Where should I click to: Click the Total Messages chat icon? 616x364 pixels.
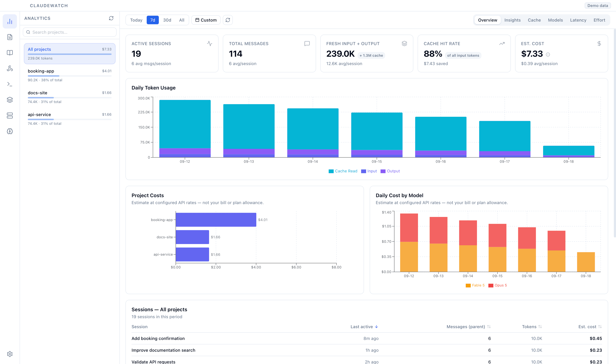(x=307, y=43)
